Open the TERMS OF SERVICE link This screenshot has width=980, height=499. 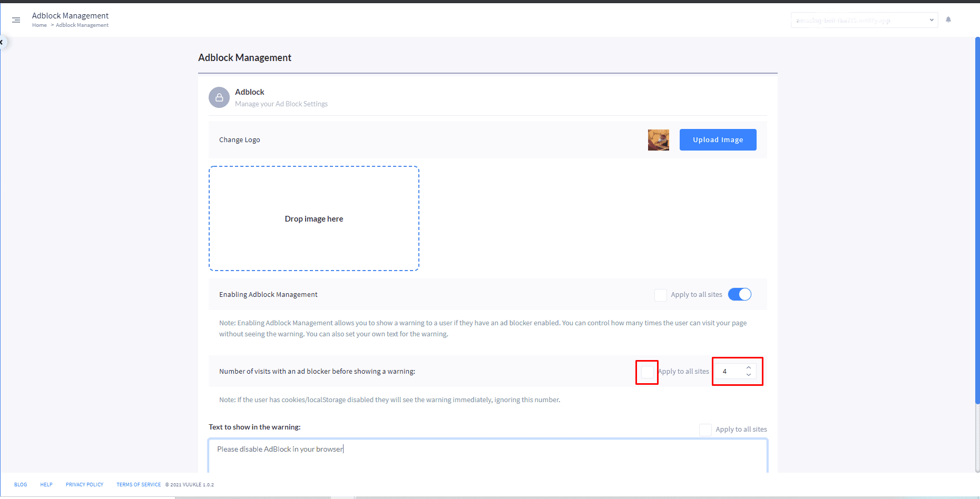click(x=139, y=485)
